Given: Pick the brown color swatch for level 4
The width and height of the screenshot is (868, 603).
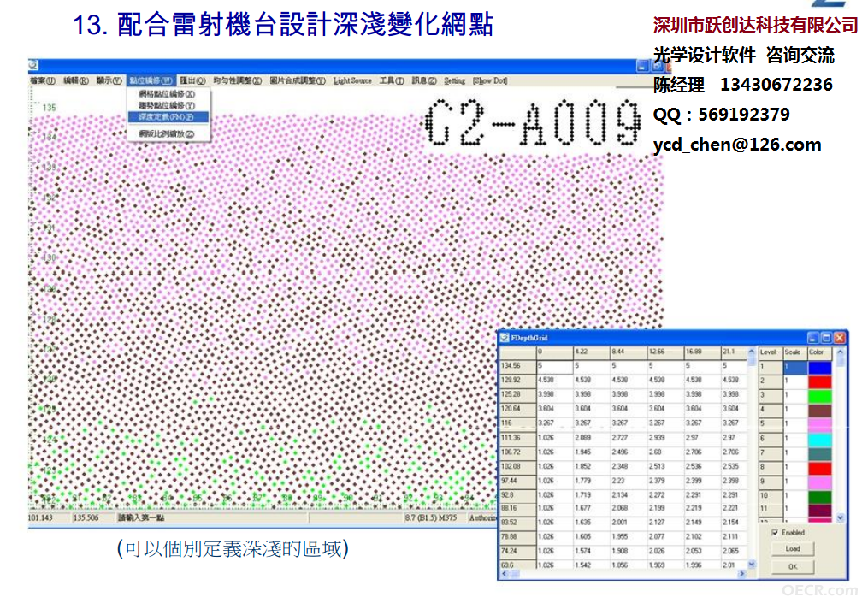Looking at the screenshot, I should (820, 411).
